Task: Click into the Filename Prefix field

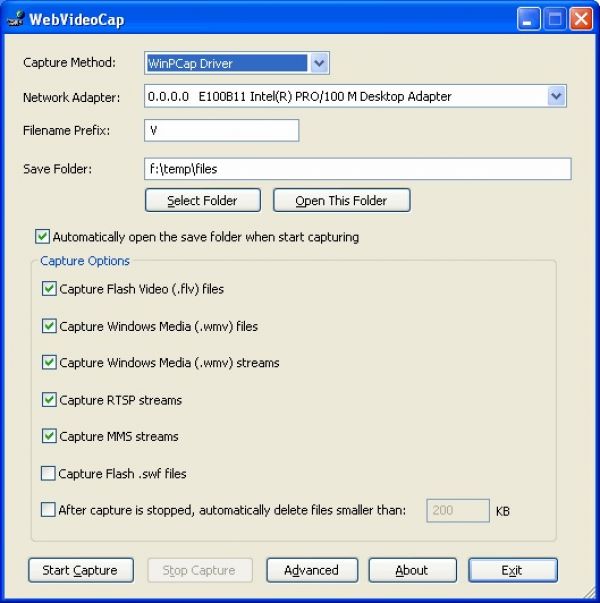Action: pyautogui.click(x=222, y=130)
